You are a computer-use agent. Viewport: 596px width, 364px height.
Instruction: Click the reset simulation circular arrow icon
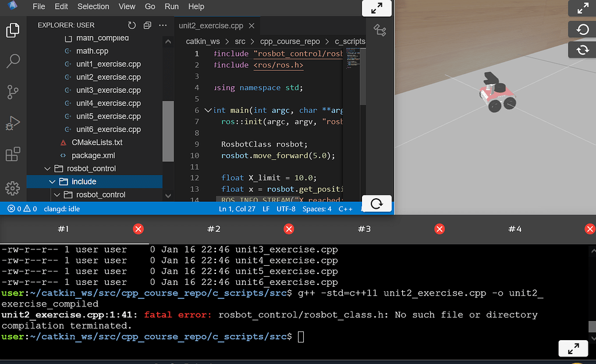point(581,29)
